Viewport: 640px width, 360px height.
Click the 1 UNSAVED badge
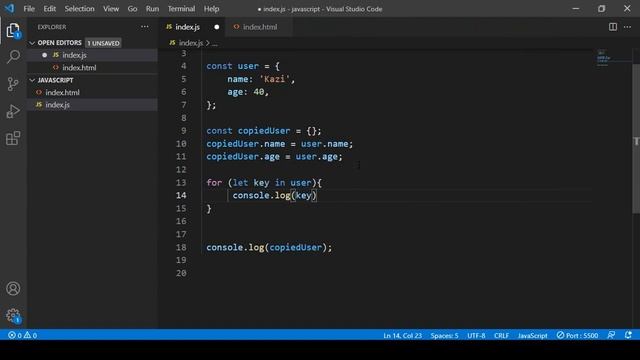point(103,43)
